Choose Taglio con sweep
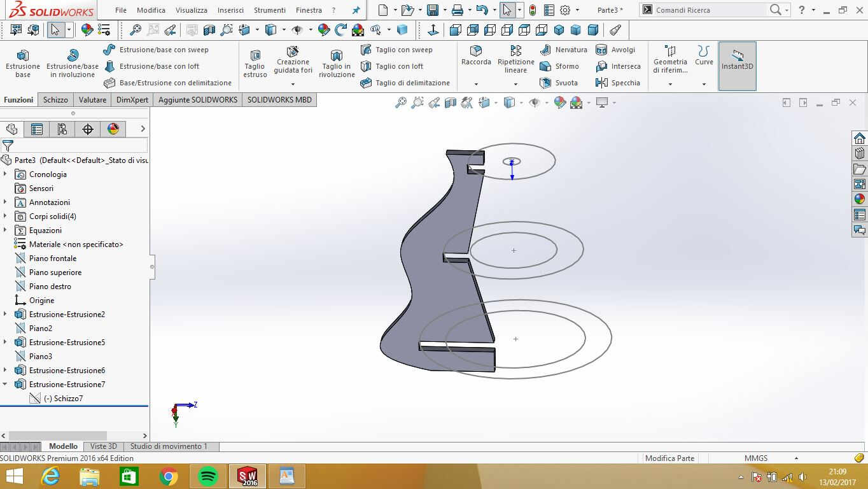The width and height of the screenshot is (868, 489). click(x=396, y=50)
